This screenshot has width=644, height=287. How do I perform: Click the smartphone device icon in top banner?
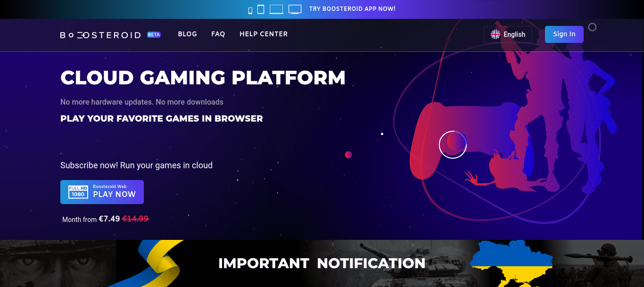250,10
